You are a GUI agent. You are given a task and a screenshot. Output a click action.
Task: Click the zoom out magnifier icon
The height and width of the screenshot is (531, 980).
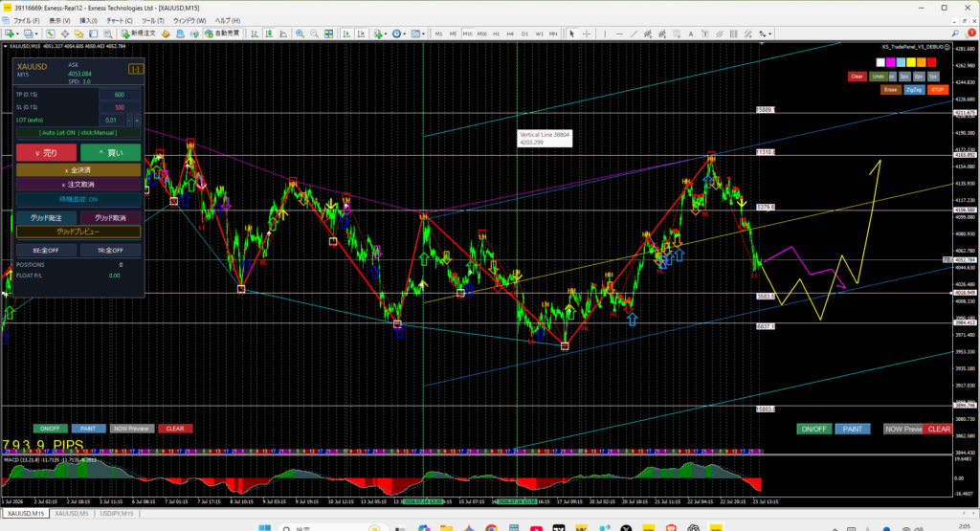coord(314,33)
